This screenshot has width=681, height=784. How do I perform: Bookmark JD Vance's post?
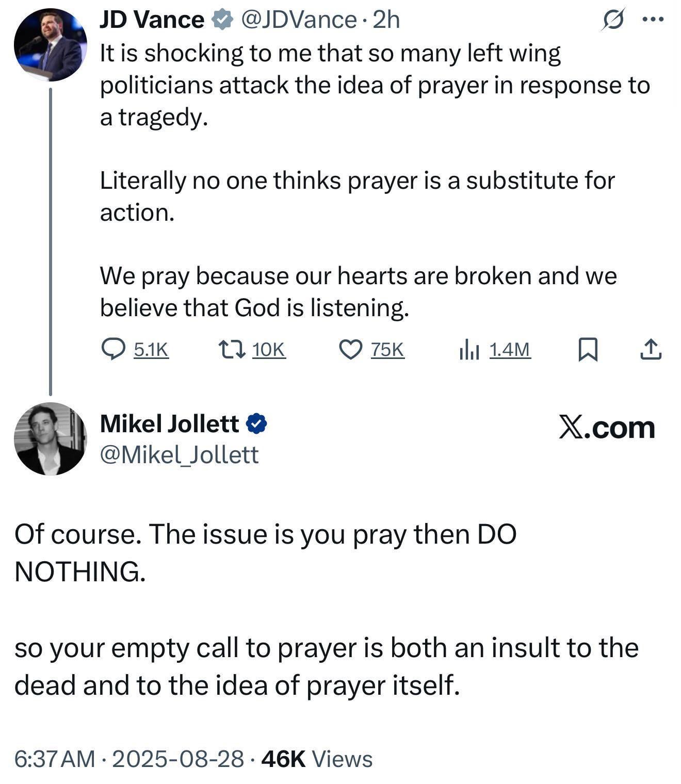click(588, 349)
